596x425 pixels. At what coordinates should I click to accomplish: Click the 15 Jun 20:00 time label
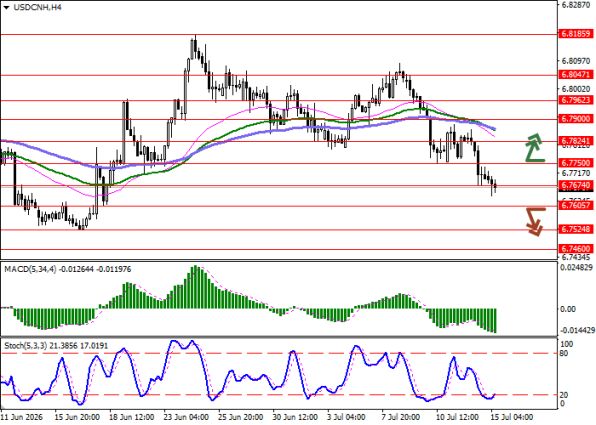coord(77,417)
